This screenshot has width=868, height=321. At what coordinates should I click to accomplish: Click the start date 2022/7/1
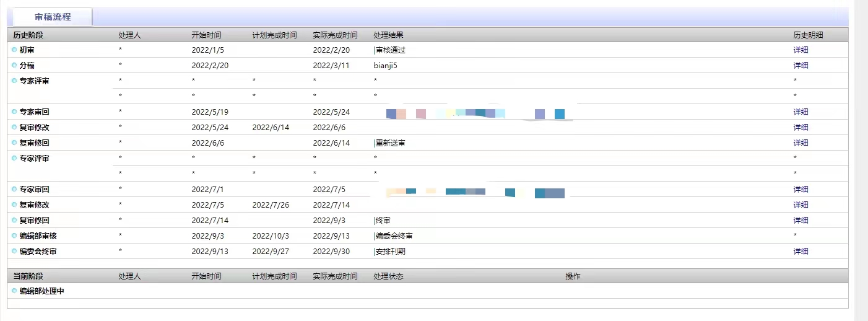[208, 190]
